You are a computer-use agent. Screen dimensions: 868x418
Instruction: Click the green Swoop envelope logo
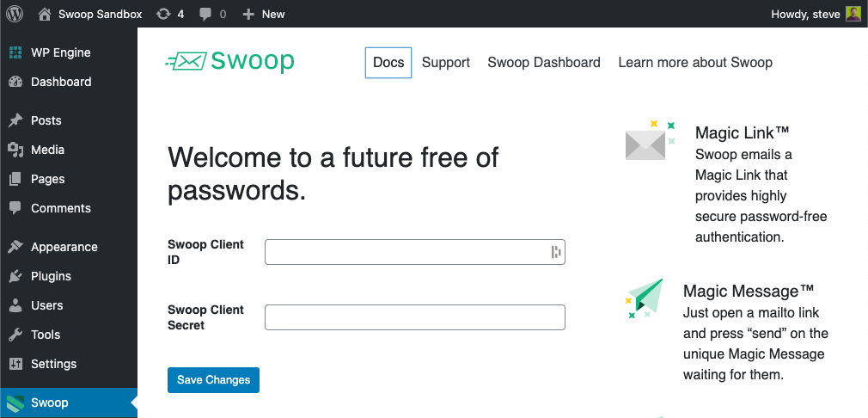tap(229, 61)
